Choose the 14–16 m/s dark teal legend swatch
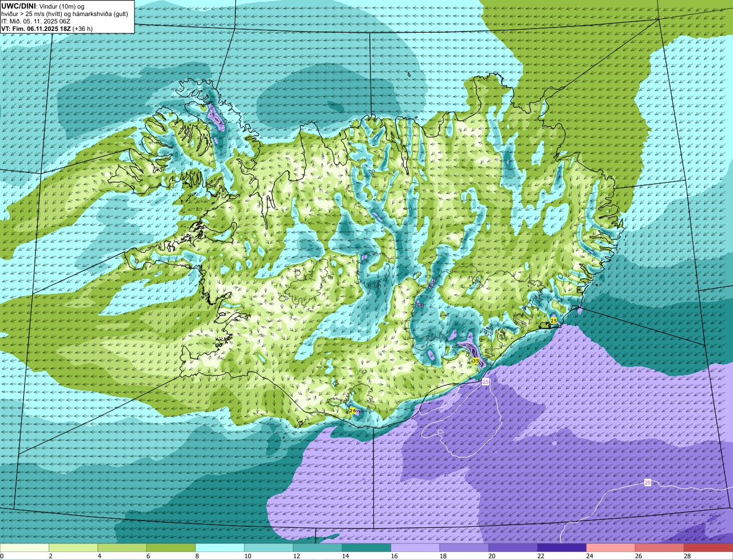Viewport: 733px width, 560px height. [x=366, y=547]
